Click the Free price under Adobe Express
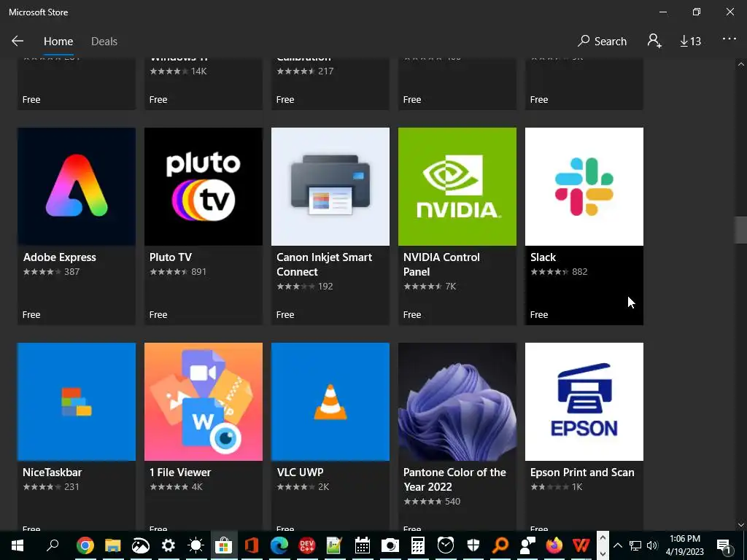This screenshot has height=560, width=747. (x=31, y=315)
